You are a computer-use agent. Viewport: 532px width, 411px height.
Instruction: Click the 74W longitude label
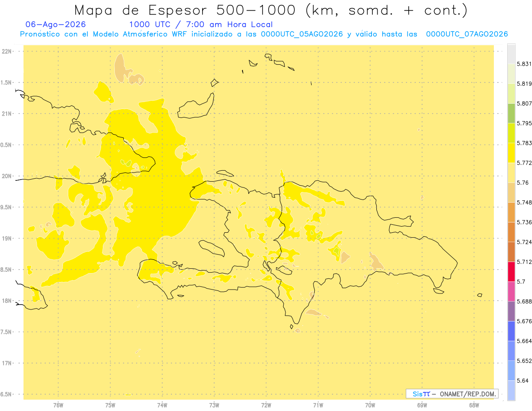click(162, 405)
